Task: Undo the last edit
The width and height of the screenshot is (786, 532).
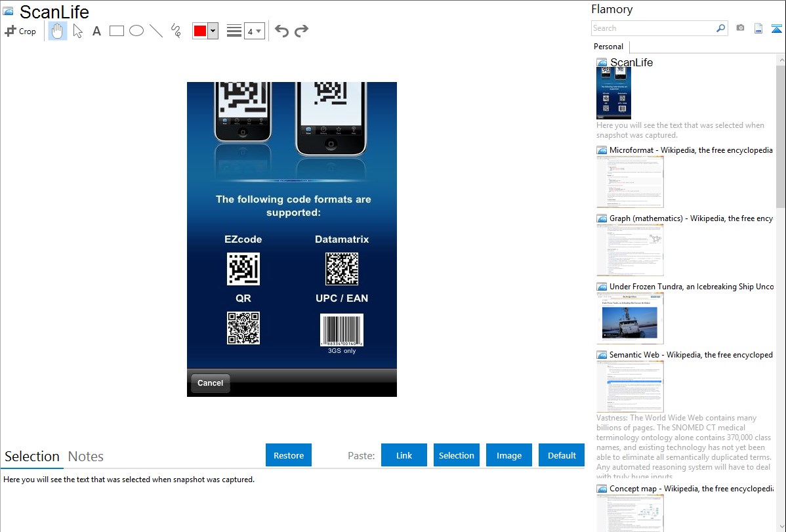Action: [281, 31]
